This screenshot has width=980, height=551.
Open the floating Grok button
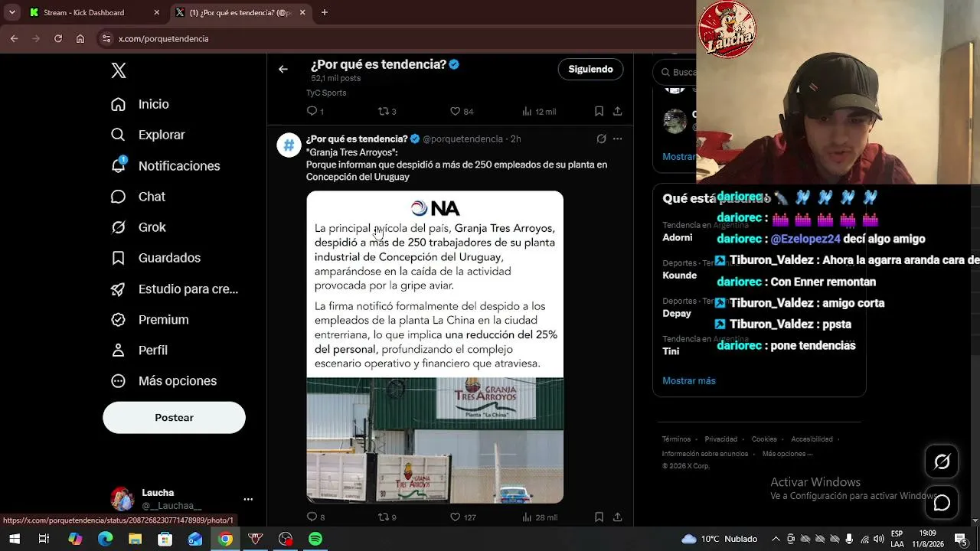942,461
